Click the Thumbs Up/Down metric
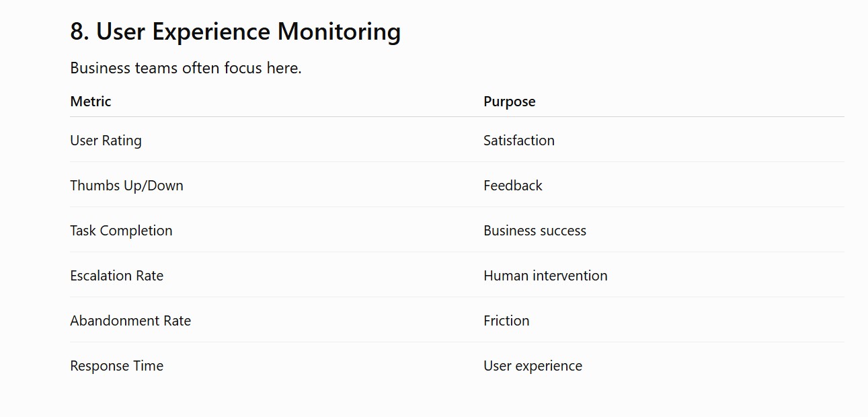 [x=126, y=186]
